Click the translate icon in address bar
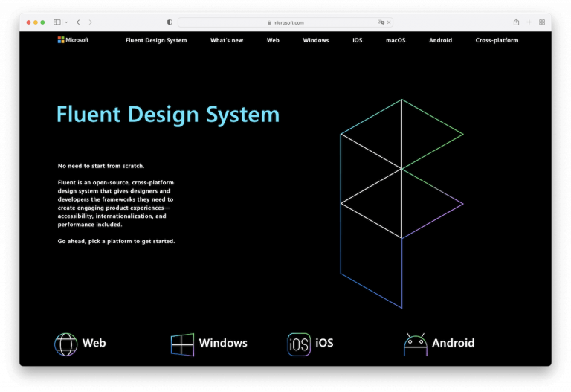Image resolution: width=571 pixels, height=392 pixels. (381, 22)
